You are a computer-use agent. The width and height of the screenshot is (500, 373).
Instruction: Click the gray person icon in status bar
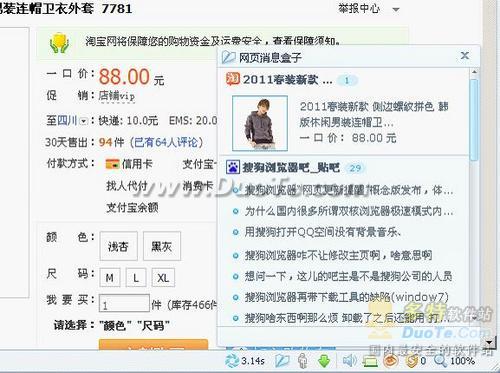click(303, 361)
